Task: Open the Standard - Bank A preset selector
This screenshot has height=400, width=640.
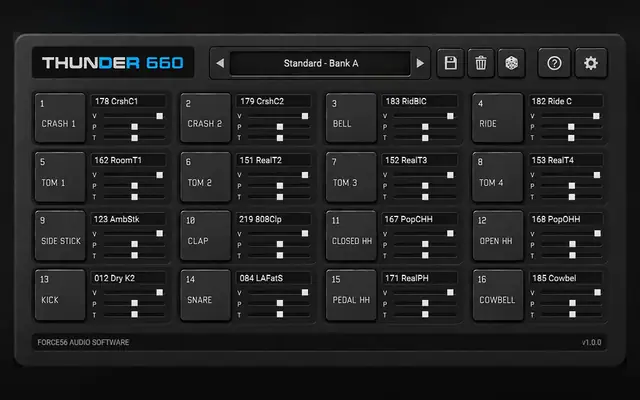Action: [x=320, y=63]
